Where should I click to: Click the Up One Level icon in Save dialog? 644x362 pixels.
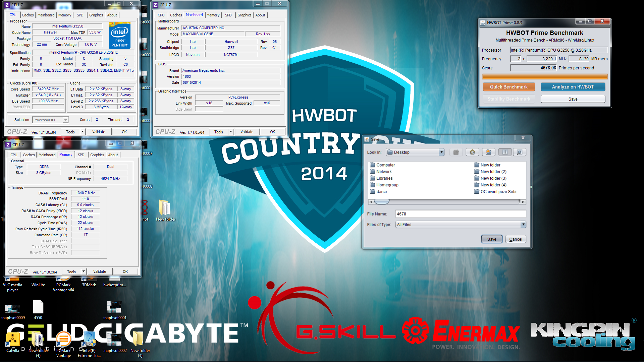click(x=456, y=153)
